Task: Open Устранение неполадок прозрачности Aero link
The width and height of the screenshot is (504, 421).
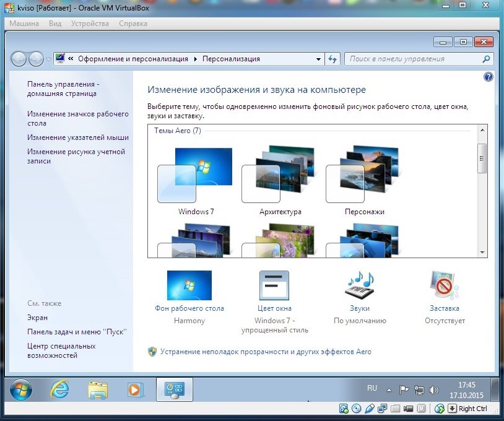Action: click(266, 352)
